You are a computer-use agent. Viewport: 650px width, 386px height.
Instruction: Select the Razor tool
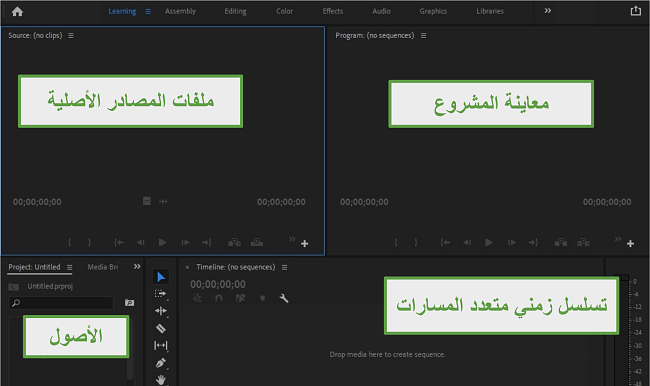[160, 328]
